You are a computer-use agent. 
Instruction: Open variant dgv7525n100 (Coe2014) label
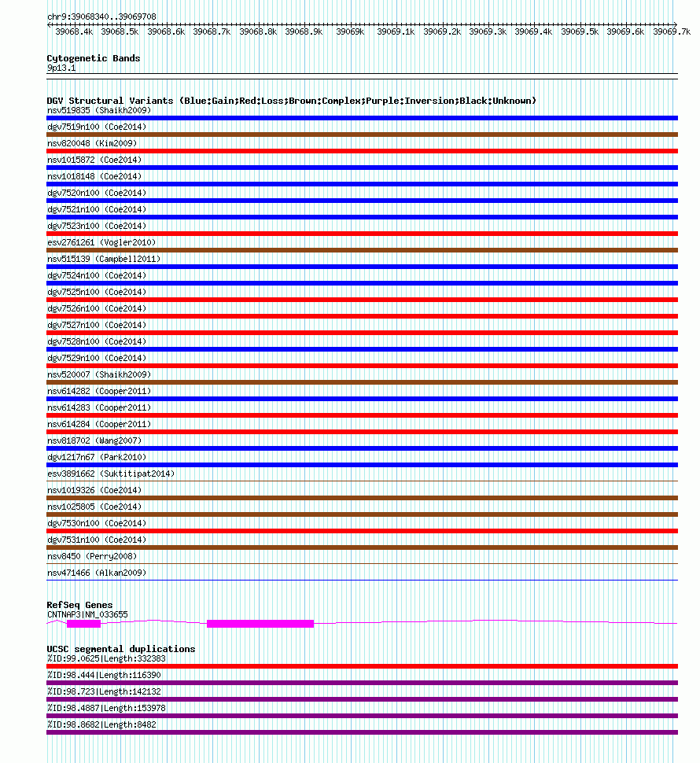97,293
